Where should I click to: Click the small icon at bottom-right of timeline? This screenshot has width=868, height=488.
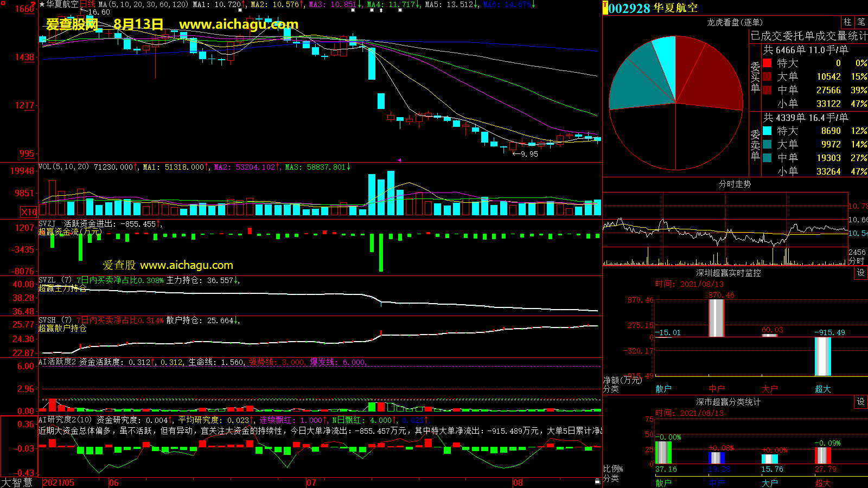(x=597, y=481)
